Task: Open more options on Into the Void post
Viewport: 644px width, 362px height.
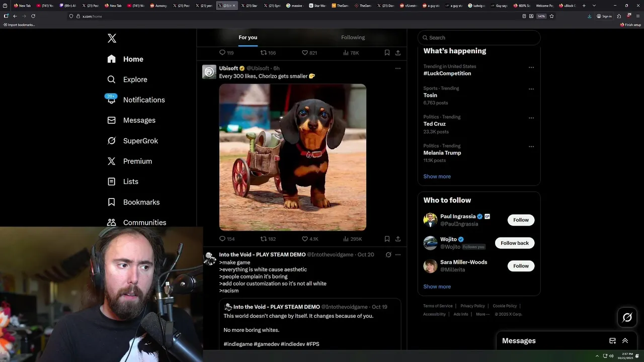Action: pos(398,255)
